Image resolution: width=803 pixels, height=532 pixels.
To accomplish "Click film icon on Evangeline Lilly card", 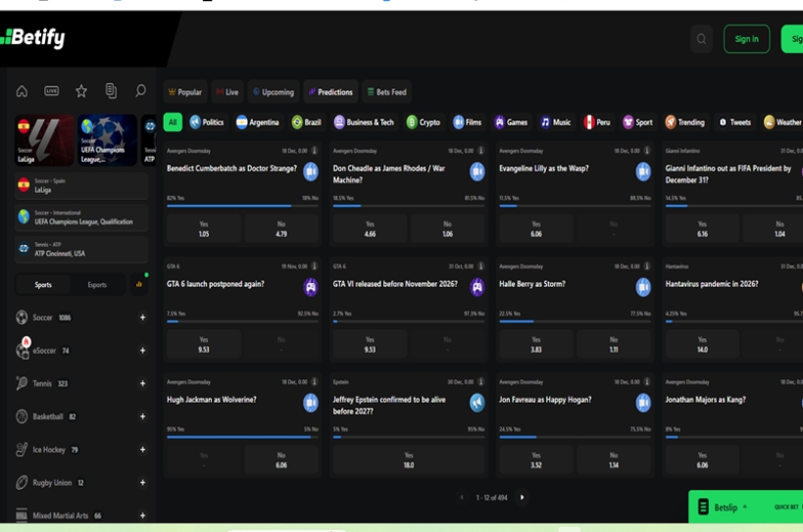I will tap(643, 171).
